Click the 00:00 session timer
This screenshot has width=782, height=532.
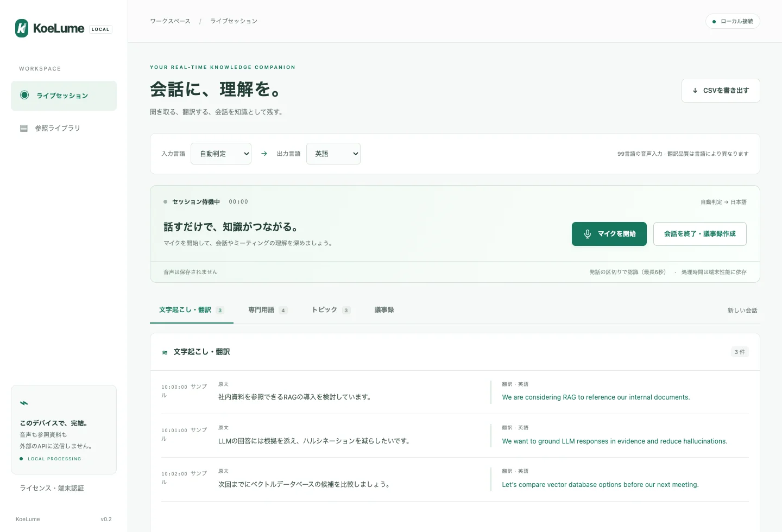click(238, 202)
